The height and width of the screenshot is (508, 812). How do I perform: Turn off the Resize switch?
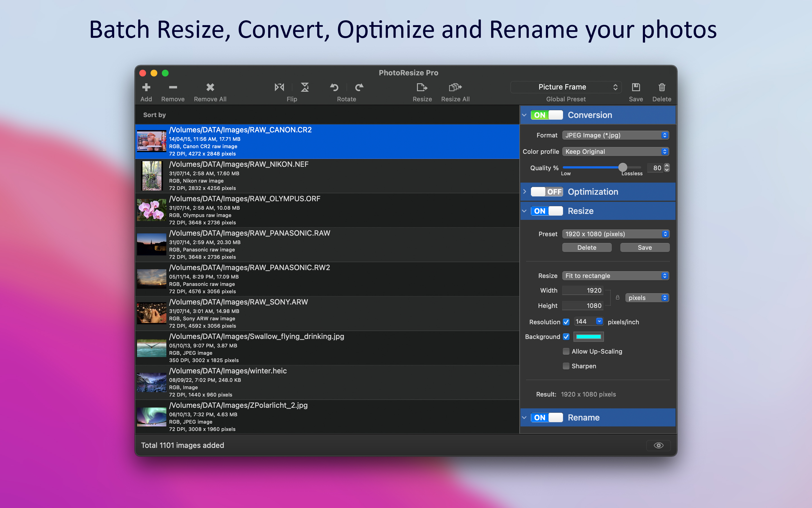coord(547,211)
